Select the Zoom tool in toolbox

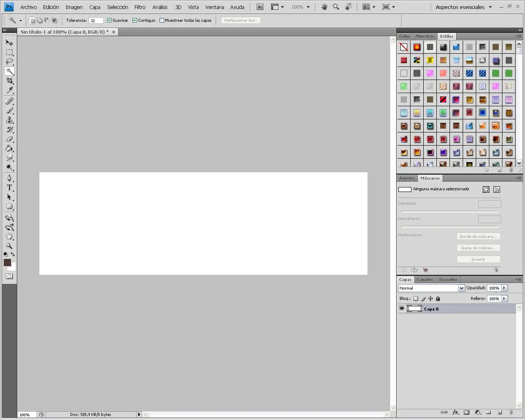9,246
